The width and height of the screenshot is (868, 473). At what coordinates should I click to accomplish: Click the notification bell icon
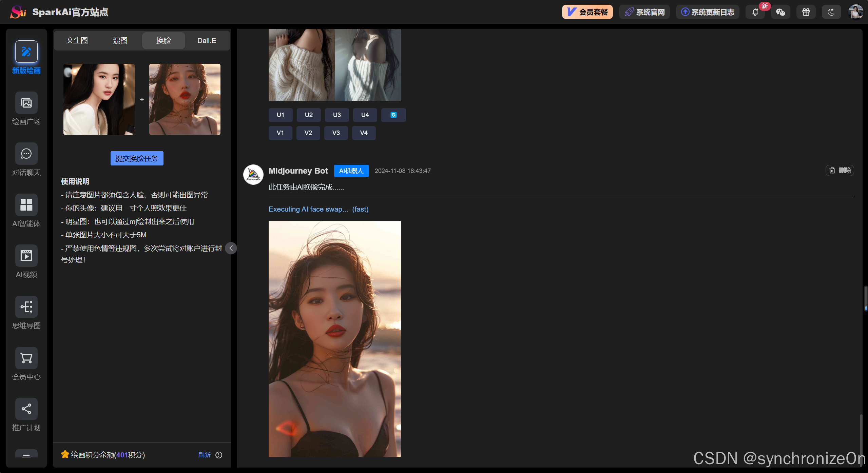pyautogui.click(x=755, y=12)
